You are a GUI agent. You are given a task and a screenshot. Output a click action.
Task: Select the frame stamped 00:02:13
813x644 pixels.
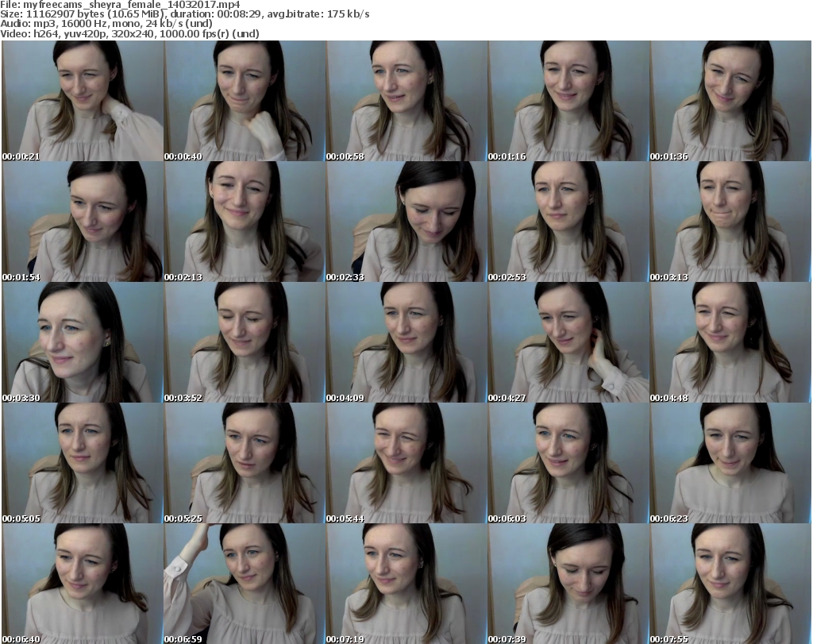click(245, 222)
